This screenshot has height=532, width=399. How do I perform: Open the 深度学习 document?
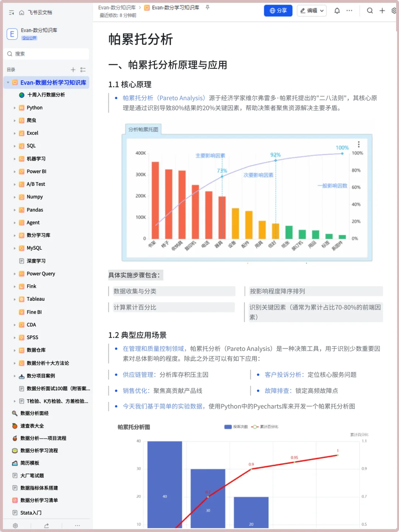[x=36, y=261]
